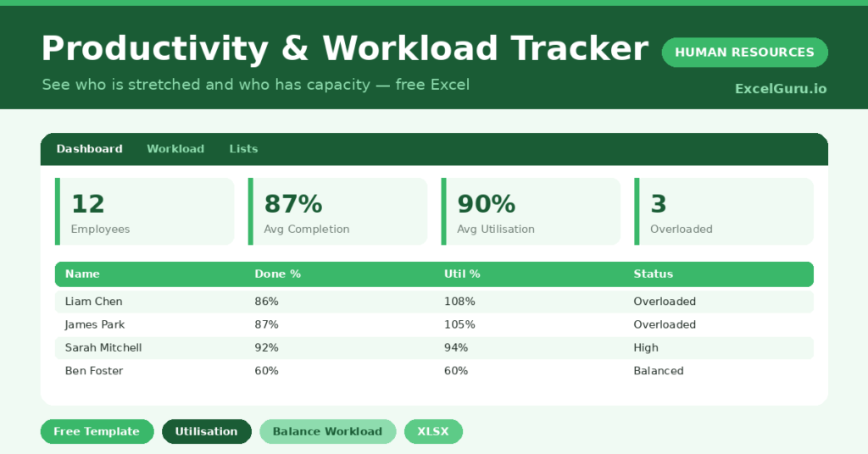Click the subtitle about who is stretched
Image resolution: width=868 pixels, height=454 pixels.
[256, 85]
